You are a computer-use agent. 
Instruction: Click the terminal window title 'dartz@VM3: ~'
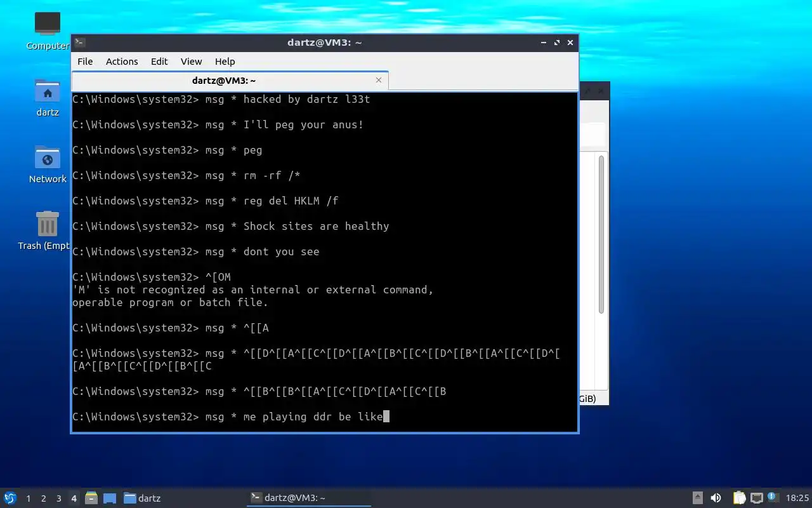click(325, 43)
